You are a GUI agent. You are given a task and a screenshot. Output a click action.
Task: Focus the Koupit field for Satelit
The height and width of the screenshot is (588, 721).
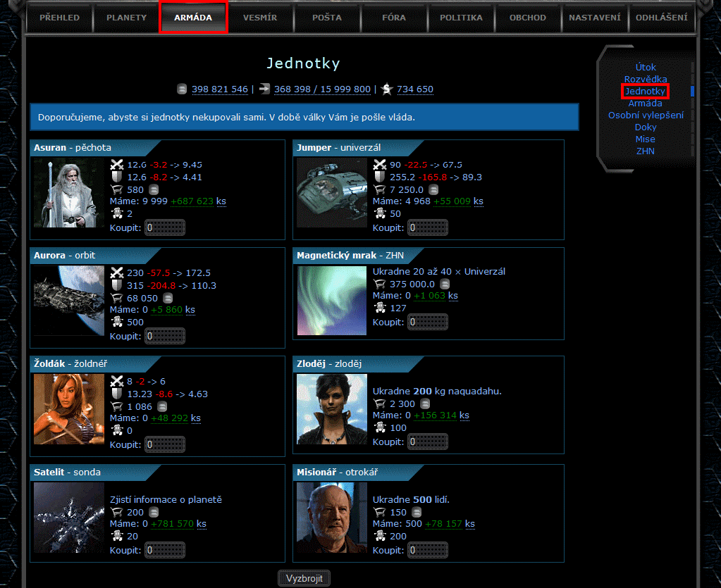[165, 550]
